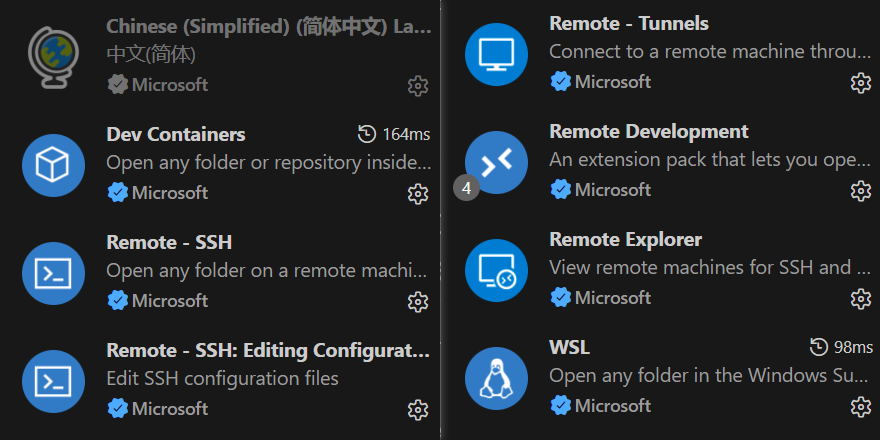Image resolution: width=880 pixels, height=440 pixels.
Task: Click verified badge under Remote - SSH: Editing Configuration
Action: (118, 408)
